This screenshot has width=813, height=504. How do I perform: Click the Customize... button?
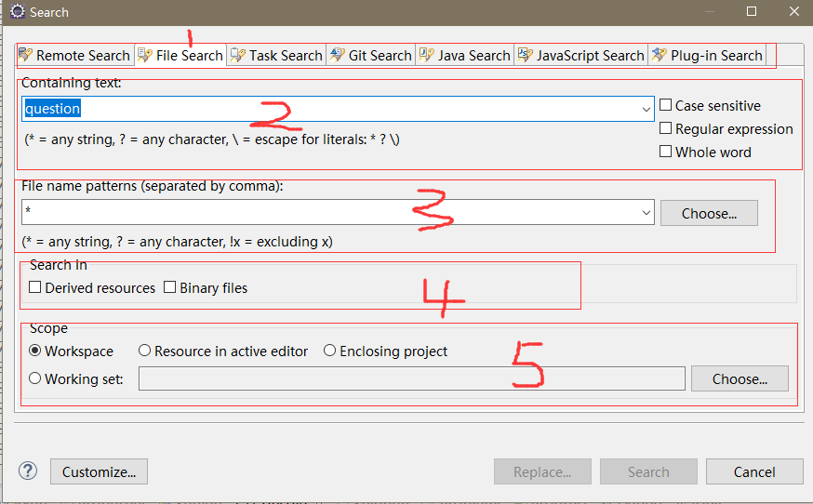click(99, 471)
